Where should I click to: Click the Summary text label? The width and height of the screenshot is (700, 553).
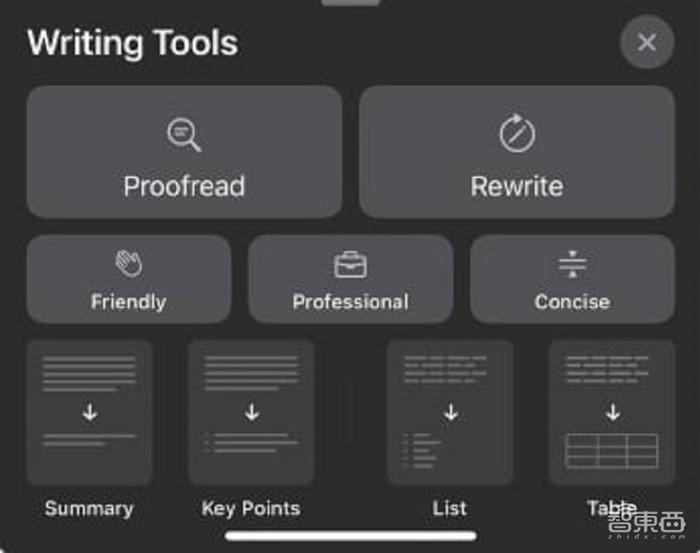pos(89,509)
